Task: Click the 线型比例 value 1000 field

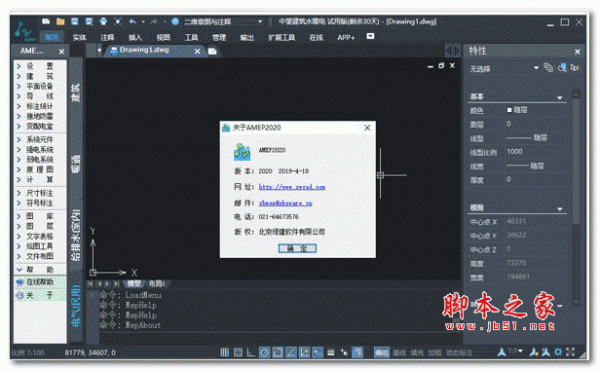Action: [x=536, y=152]
